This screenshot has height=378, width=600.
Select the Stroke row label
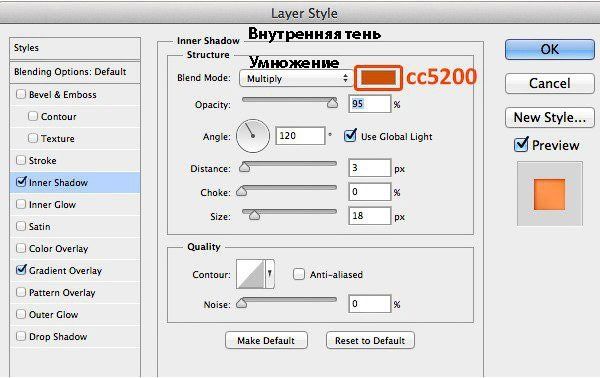(x=42, y=160)
